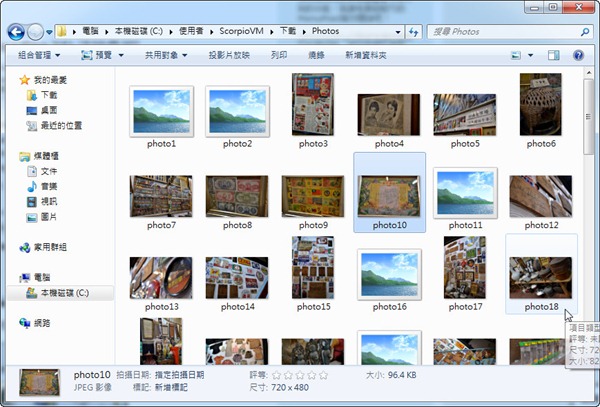
Task: Click the 預覽 toolbar button
Action: click(x=96, y=55)
